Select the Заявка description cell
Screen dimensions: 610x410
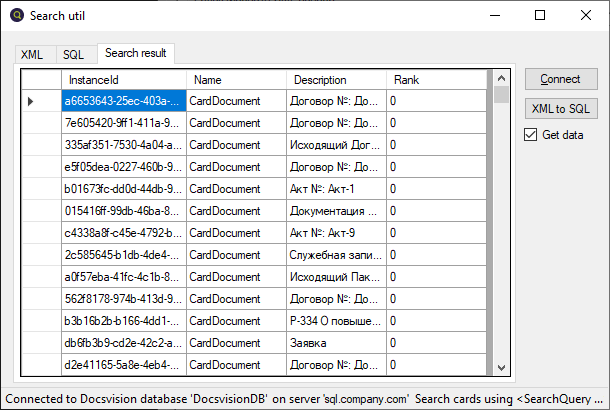pyautogui.click(x=336, y=343)
